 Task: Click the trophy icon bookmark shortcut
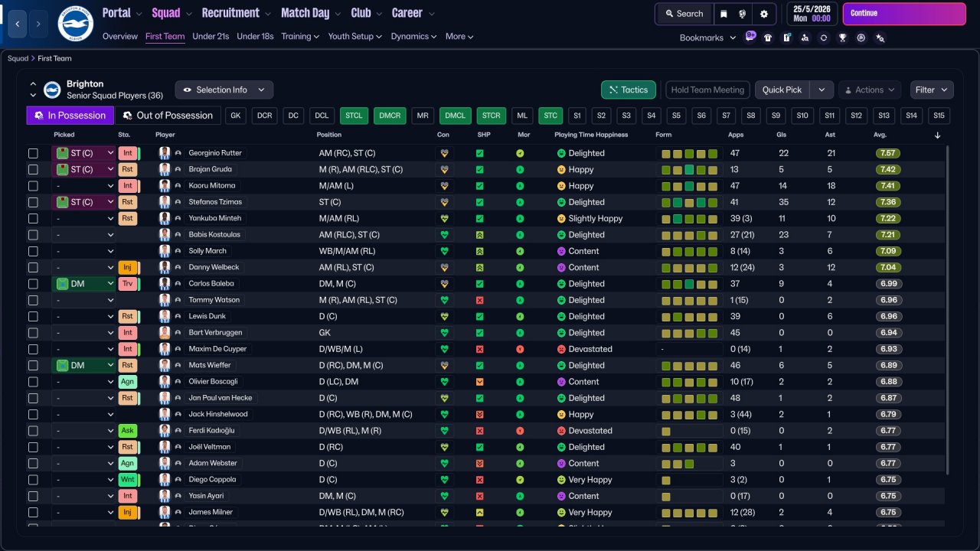point(842,37)
